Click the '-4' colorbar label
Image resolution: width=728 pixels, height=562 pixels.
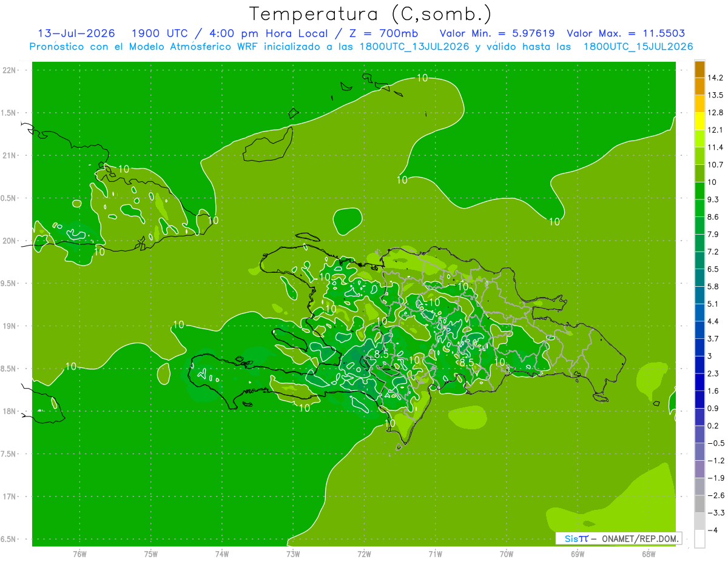(x=712, y=530)
